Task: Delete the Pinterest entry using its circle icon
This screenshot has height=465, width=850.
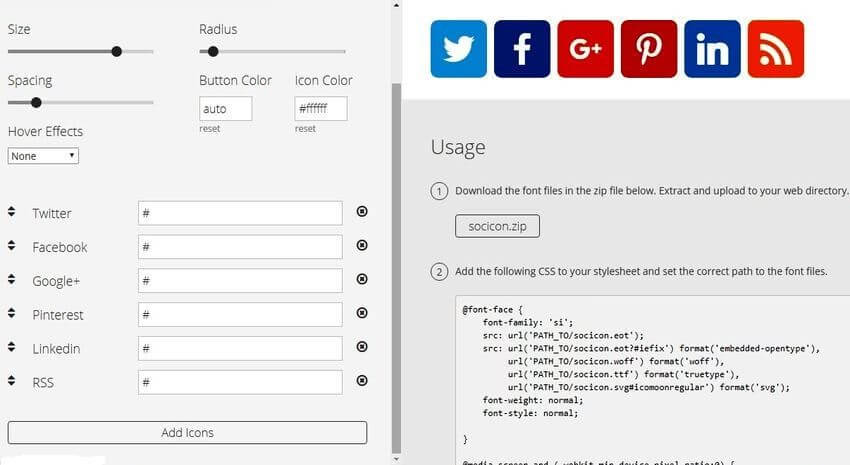Action: (362, 313)
